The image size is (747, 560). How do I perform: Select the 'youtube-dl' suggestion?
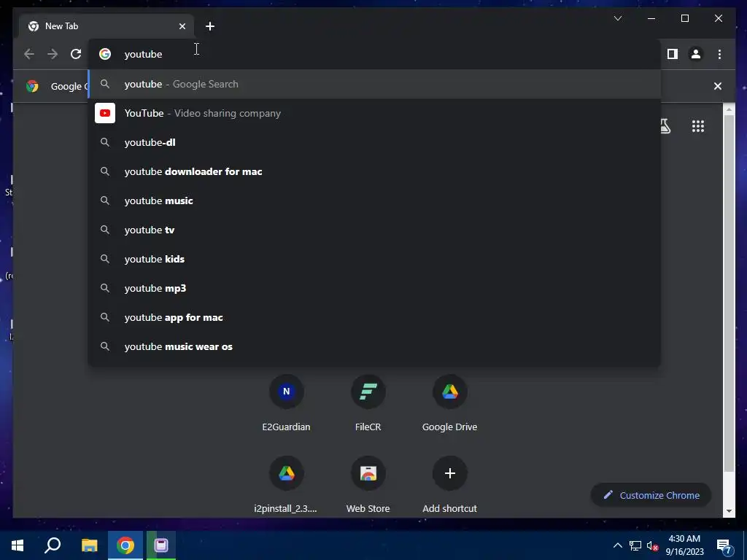coord(374,142)
